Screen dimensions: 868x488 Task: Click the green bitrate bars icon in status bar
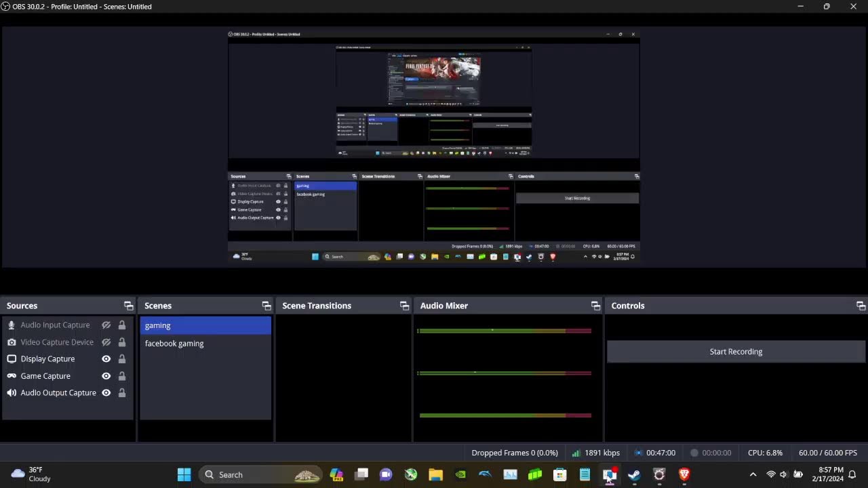click(x=576, y=453)
